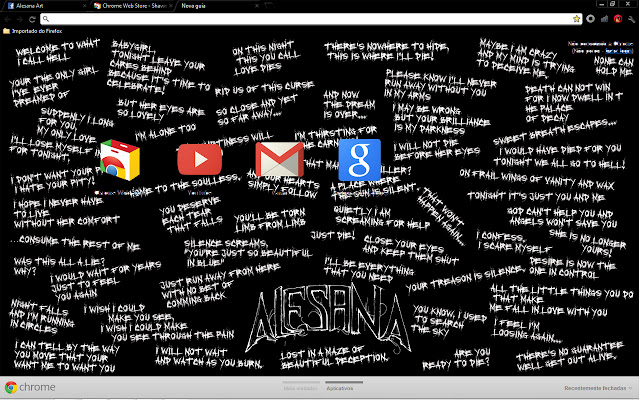
Task: Expand the Recentemente fechadas menu
Action: (598, 388)
